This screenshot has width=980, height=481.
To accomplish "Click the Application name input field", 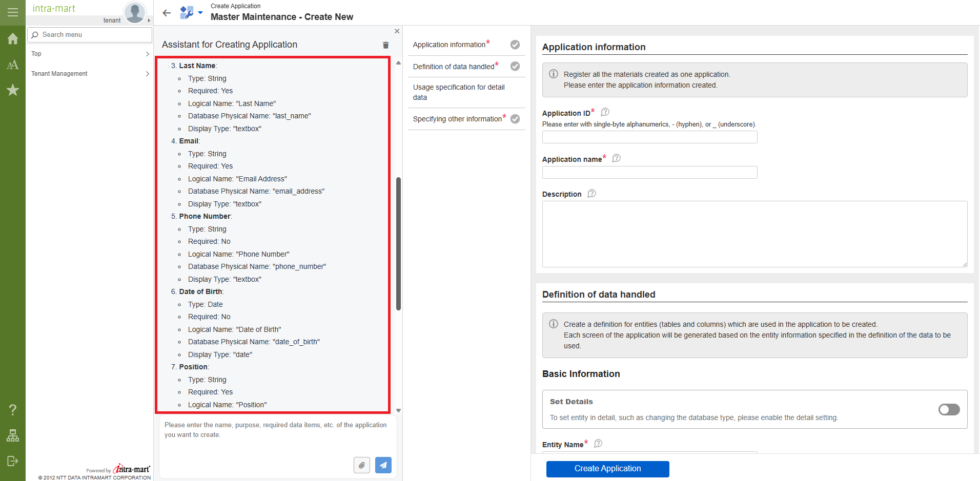I will tap(649, 173).
